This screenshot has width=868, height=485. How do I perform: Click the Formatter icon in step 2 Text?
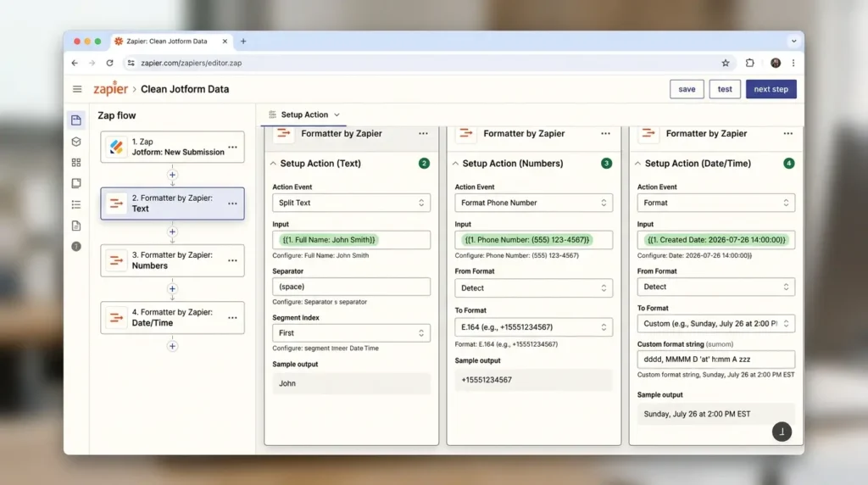click(x=116, y=203)
